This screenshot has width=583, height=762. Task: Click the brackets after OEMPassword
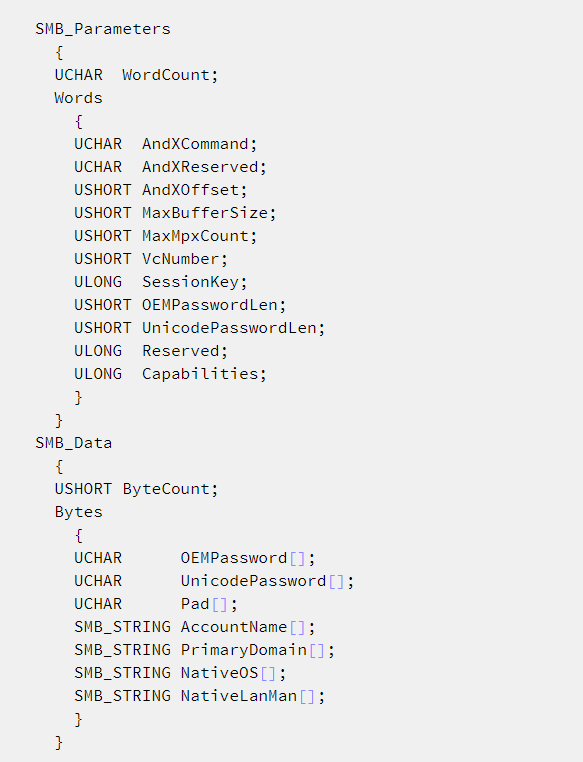point(297,558)
